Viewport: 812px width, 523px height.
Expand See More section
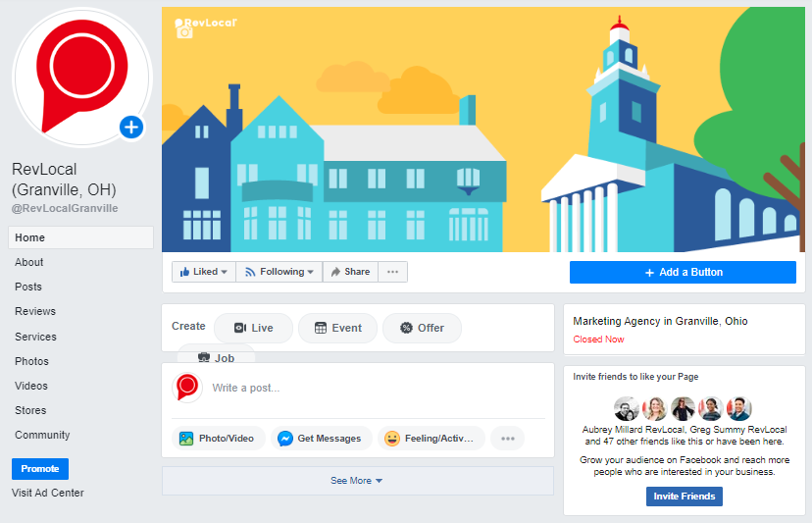click(x=357, y=481)
